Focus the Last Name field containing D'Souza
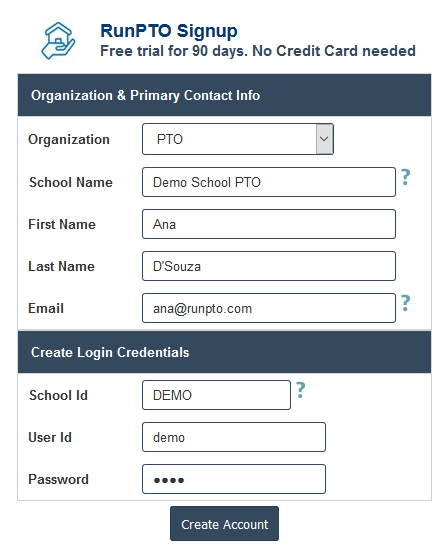This screenshot has height=555, width=441. click(269, 266)
